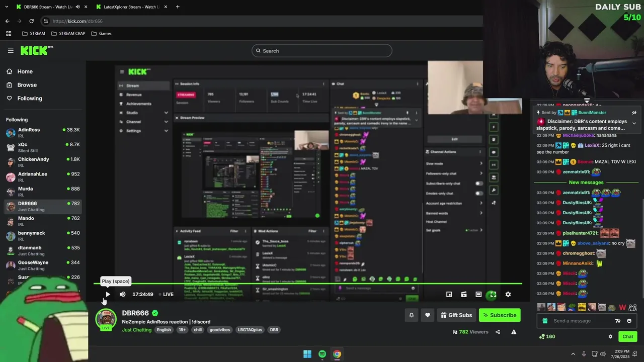This screenshot has height=362, width=644.
Task: Switch to theater mode in player
Action: click(x=478, y=294)
